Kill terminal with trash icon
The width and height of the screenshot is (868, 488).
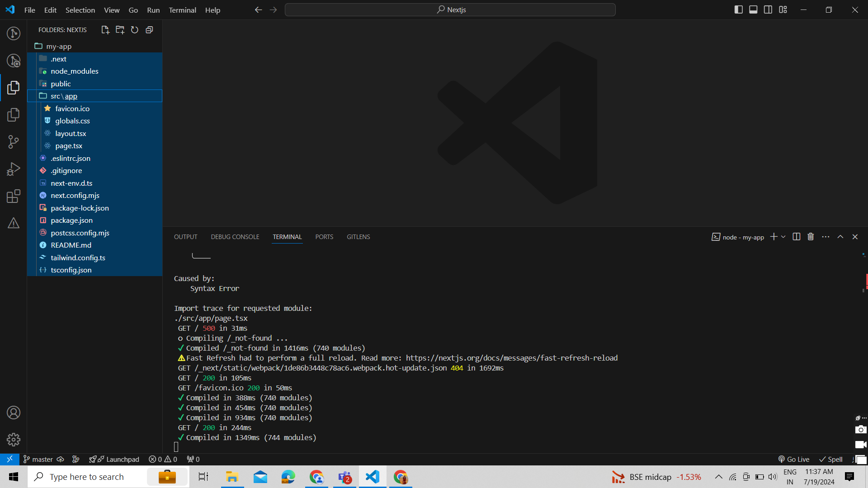click(811, 237)
